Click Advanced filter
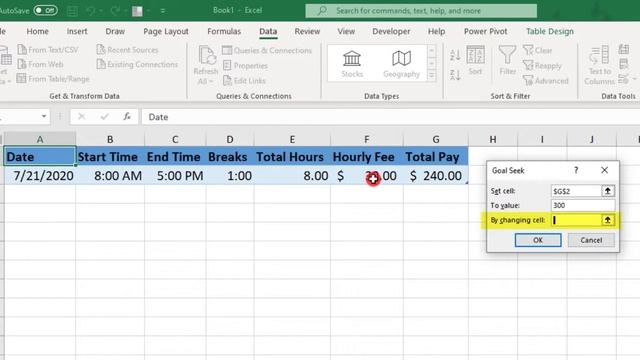Viewport: 640px width, 360px height. 546,81
